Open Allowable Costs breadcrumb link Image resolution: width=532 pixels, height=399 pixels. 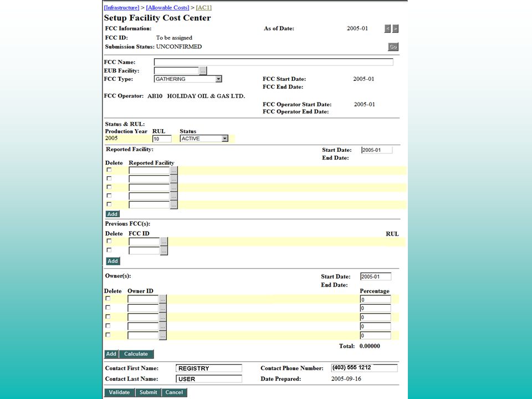167,7
